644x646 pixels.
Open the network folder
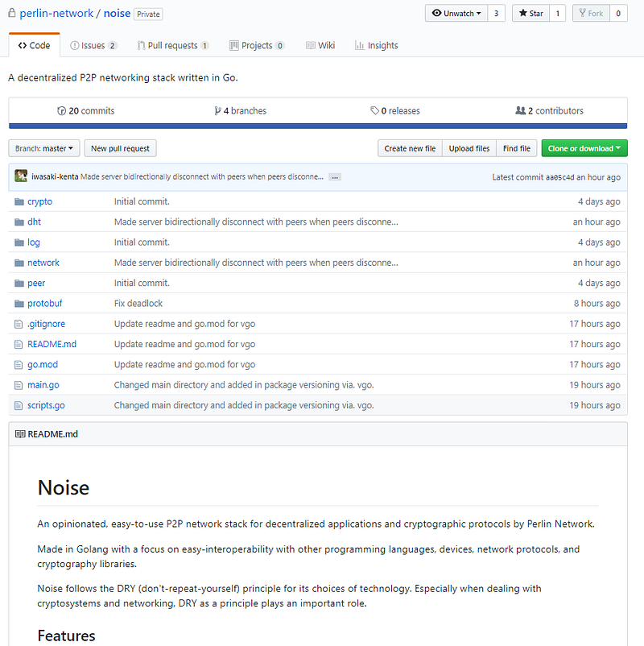(43, 263)
